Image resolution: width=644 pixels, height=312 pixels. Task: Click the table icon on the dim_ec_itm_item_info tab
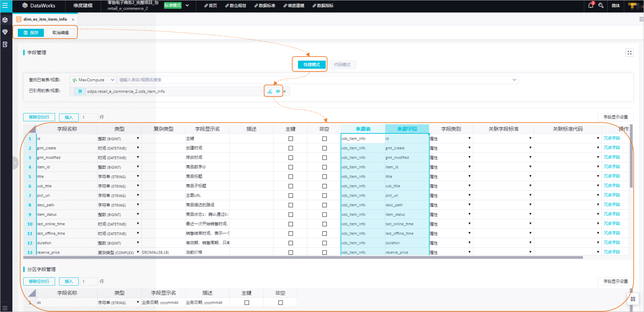tap(19, 19)
